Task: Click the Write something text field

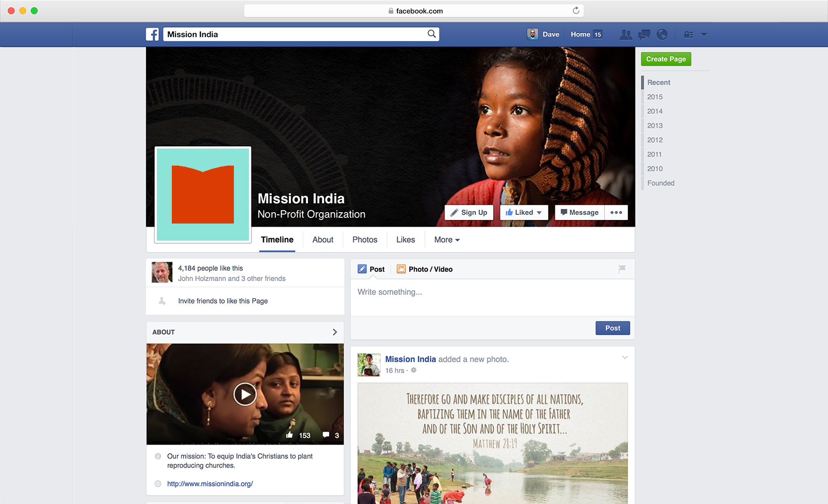Action: (x=493, y=298)
